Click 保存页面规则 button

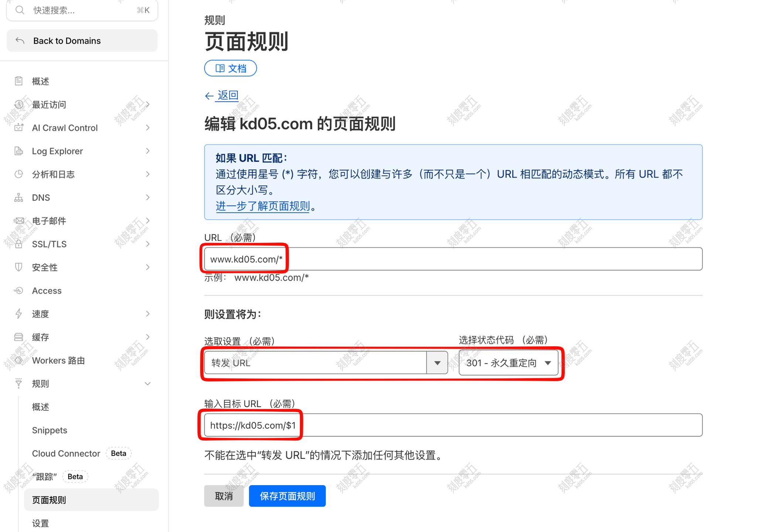click(x=287, y=496)
